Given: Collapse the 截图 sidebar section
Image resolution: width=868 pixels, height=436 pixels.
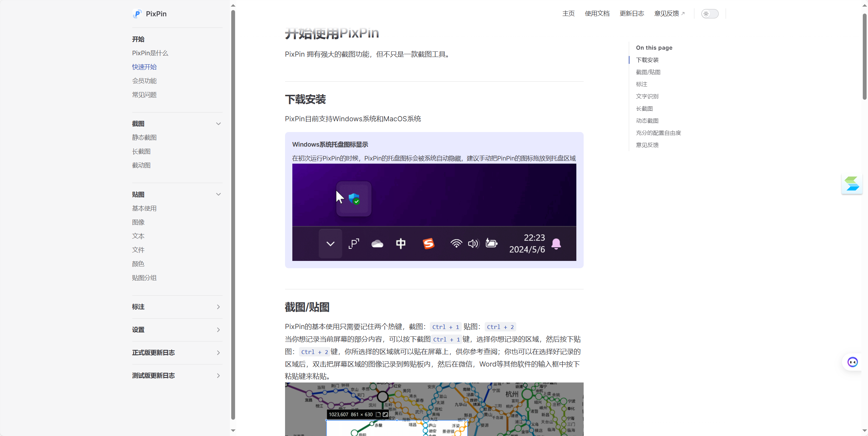Looking at the screenshot, I should click(x=218, y=124).
